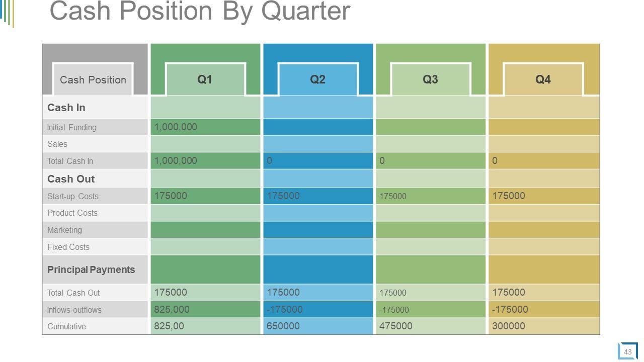
Task: Click the Fixed Costs row label
Action: [x=68, y=247]
